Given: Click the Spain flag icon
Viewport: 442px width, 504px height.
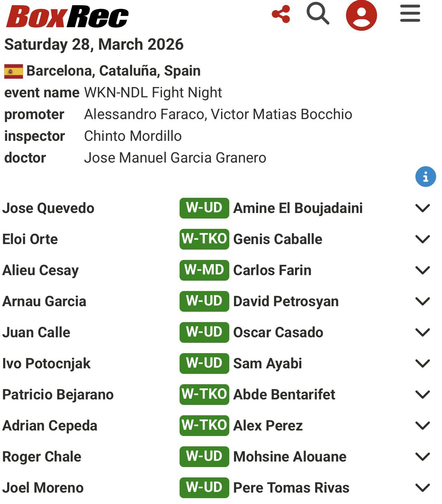Looking at the screenshot, I should pyautogui.click(x=13, y=71).
